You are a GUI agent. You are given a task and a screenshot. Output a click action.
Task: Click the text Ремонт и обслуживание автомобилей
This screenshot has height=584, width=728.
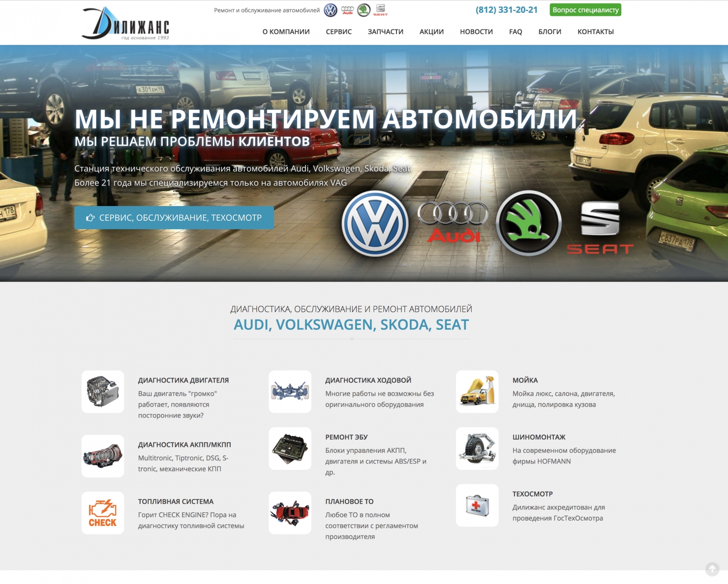coord(267,10)
